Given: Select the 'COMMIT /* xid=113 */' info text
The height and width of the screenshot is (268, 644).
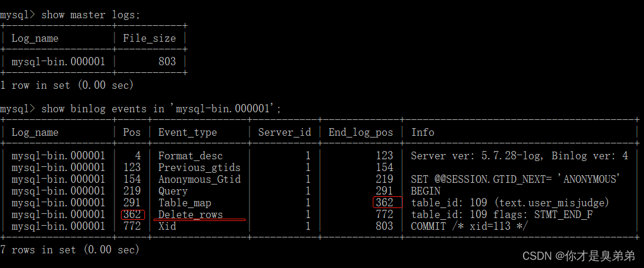Looking at the screenshot, I should coord(470,226).
